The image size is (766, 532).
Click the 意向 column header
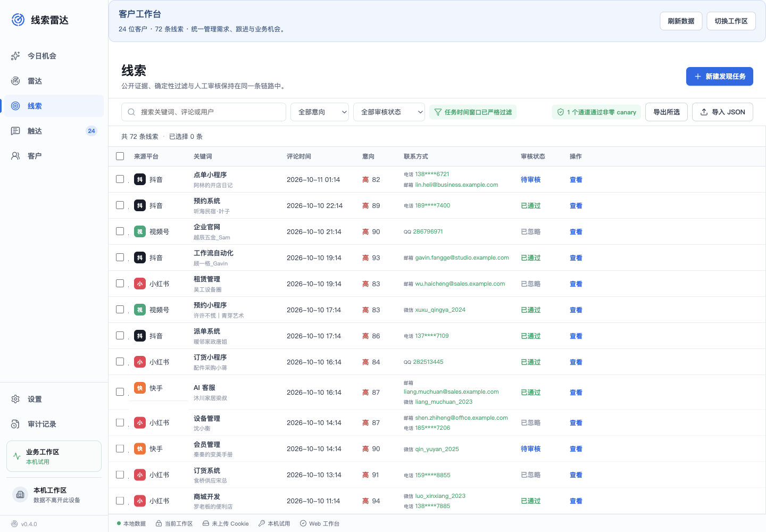point(369,156)
